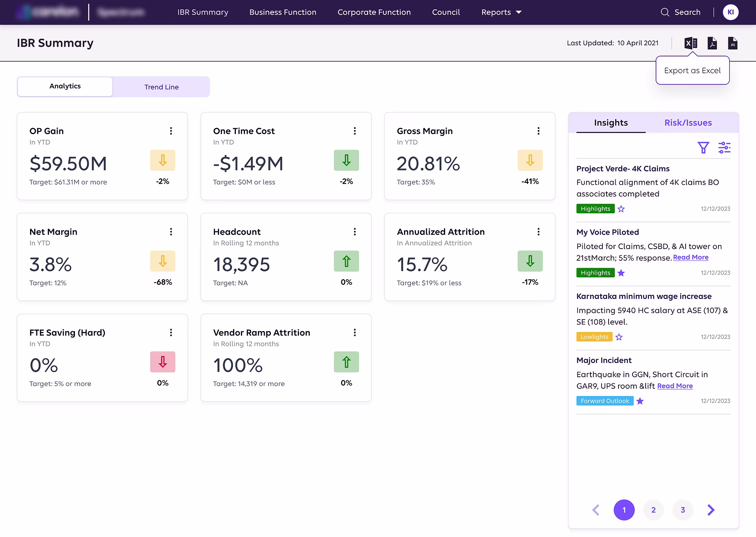Open the KI user avatar
This screenshot has height=537, width=756.
click(x=730, y=12)
